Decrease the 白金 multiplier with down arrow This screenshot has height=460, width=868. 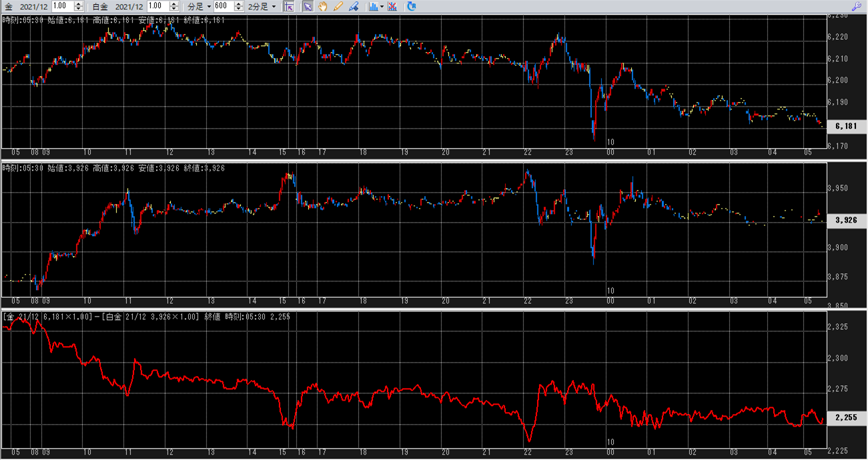[173, 9]
